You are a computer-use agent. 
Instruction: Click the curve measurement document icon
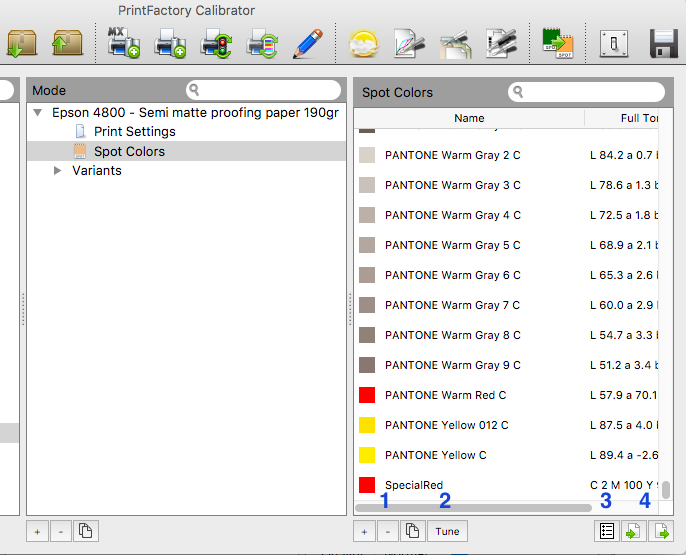point(409,44)
